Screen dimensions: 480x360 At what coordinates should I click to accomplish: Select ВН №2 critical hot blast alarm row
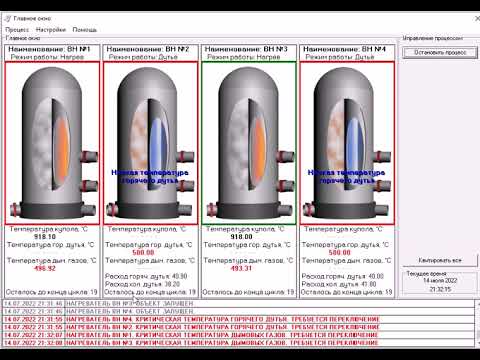point(238,327)
